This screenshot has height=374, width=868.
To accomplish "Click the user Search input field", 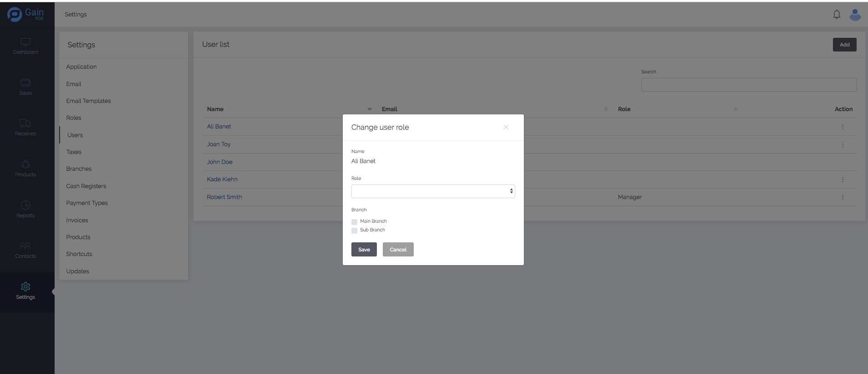I will 749,85.
